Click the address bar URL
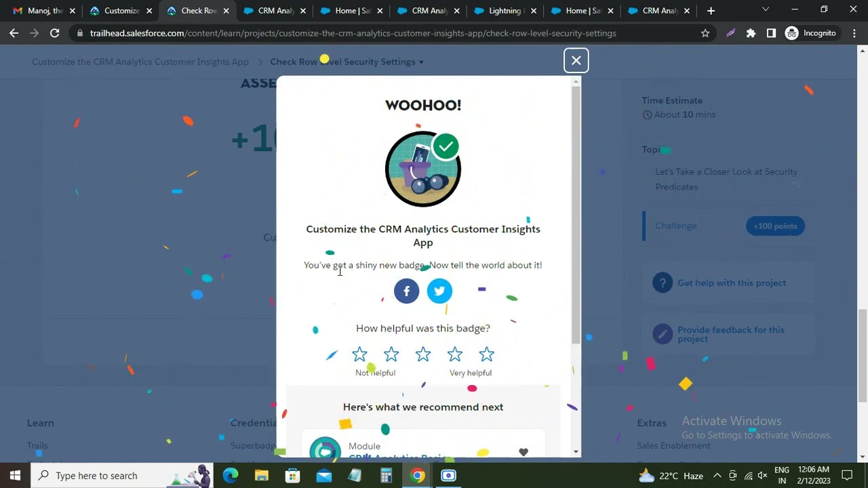Image resolution: width=868 pixels, height=488 pixels. (353, 33)
